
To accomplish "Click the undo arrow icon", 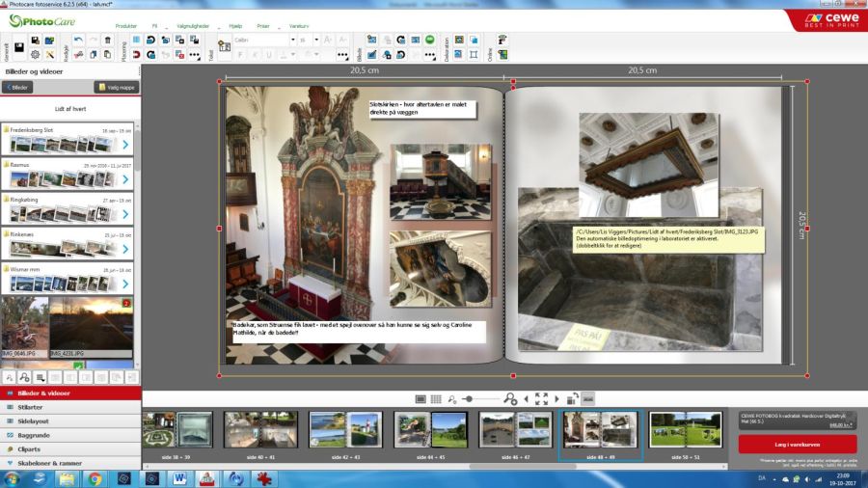I will coord(78,41).
